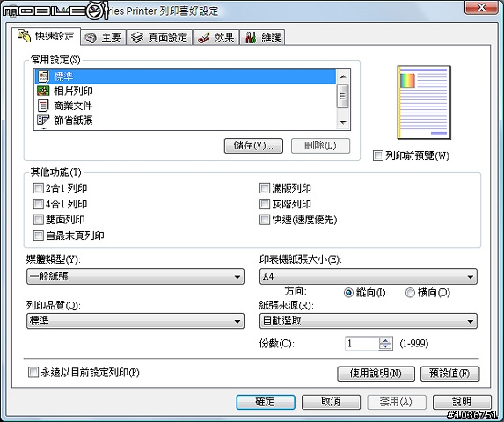The height and width of the screenshot is (422, 504).
Task: Click the brush icon on 效果 tab
Action: pyautogui.click(x=204, y=38)
